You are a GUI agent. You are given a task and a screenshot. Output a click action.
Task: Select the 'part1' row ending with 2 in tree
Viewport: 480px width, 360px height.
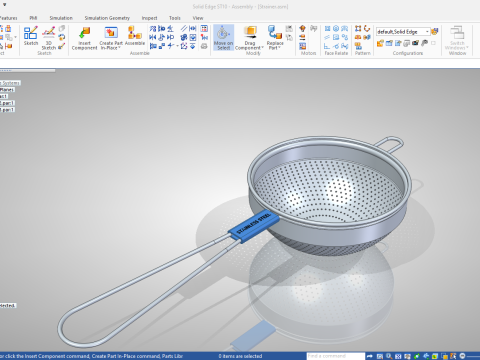tap(7, 103)
